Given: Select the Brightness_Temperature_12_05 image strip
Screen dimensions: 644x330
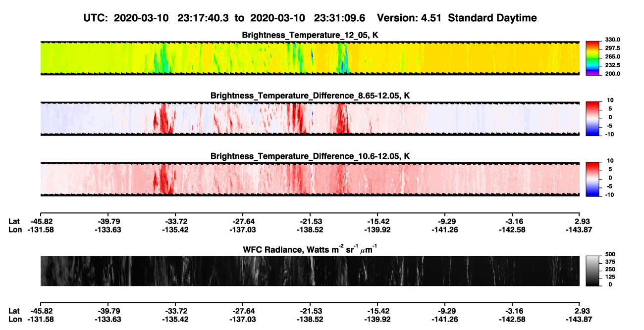Looking at the screenshot, I should click(310, 58).
